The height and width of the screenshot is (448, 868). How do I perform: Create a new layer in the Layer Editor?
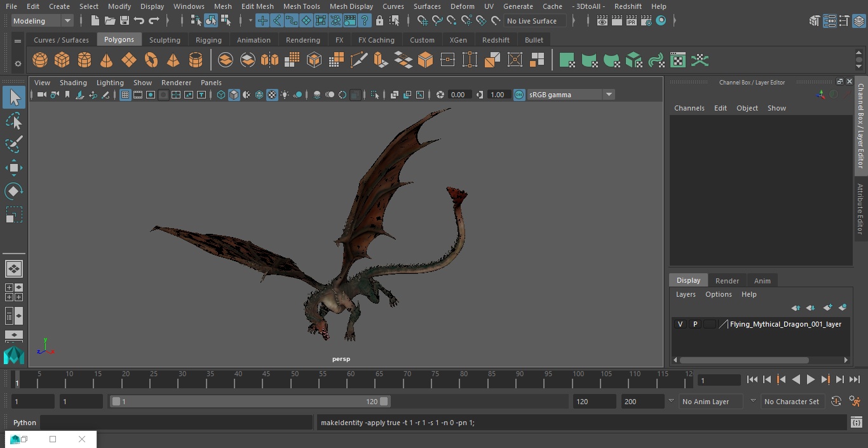pyautogui.click(x=827, y=308)
